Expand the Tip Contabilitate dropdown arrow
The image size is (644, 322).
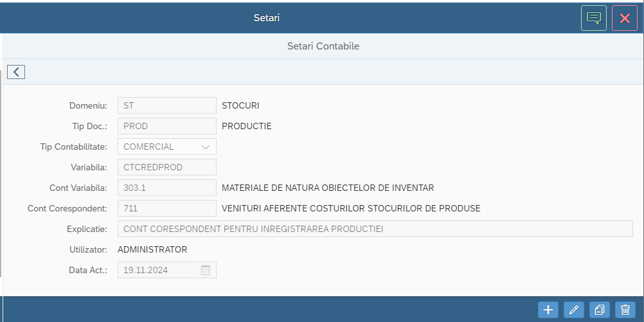[x=206, y=147]
